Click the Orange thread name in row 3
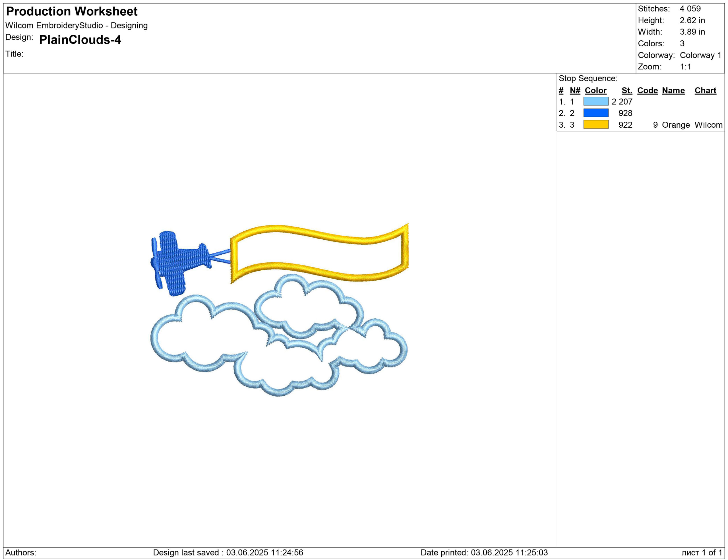 click(x=676, y=125)
